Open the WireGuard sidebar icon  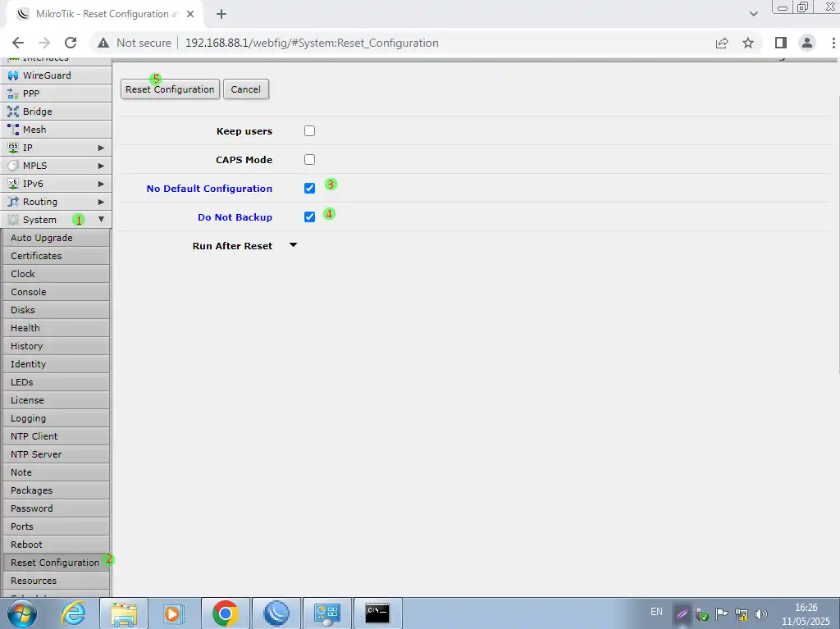point(13,75)
